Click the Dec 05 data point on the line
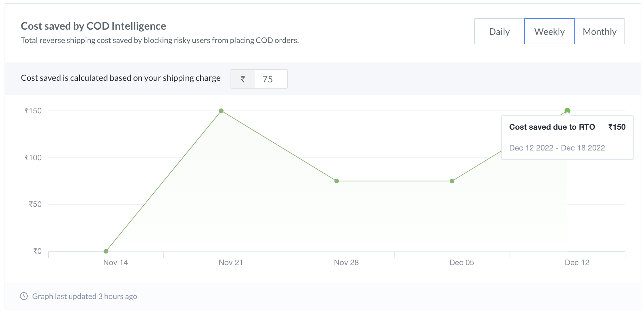 [452, 181]
